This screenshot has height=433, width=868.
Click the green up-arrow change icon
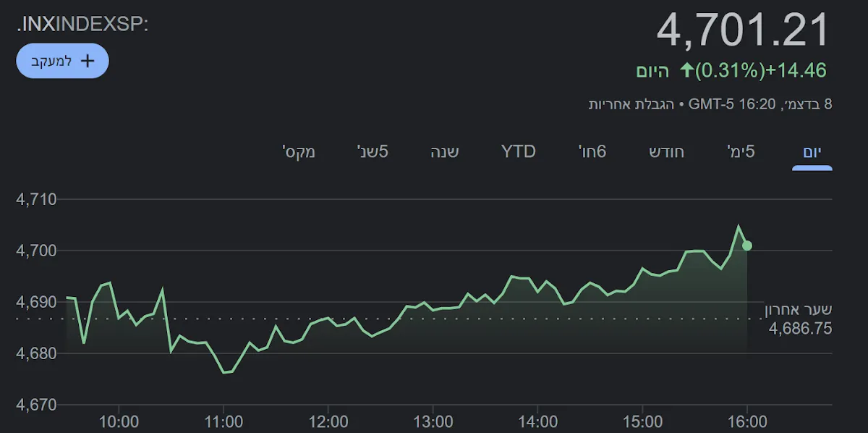tap(686, 71)
